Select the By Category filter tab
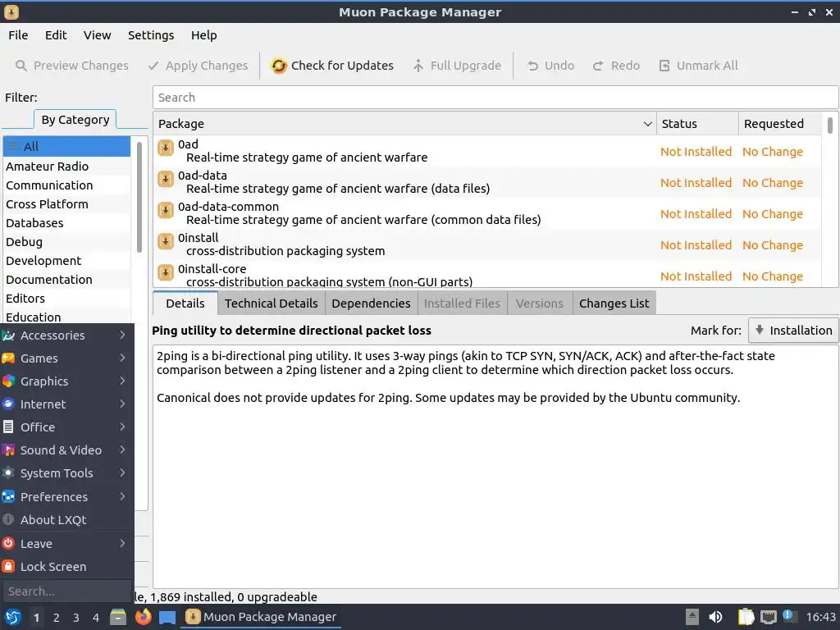This screenshot has width=840, height=630. tap(75, 120)
